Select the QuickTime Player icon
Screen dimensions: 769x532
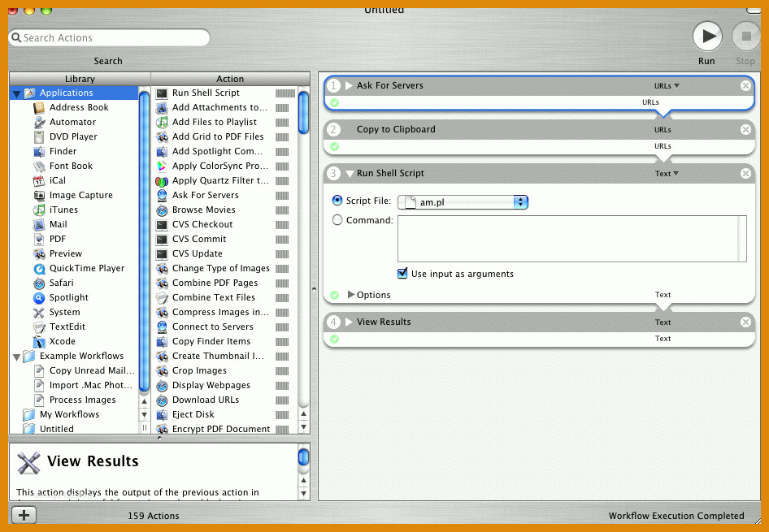pos(39,269)
